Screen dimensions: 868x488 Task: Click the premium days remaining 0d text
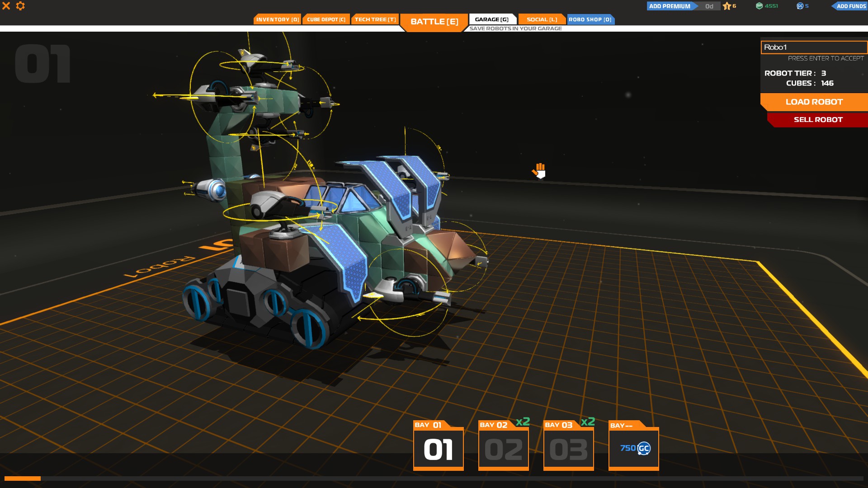709,6
